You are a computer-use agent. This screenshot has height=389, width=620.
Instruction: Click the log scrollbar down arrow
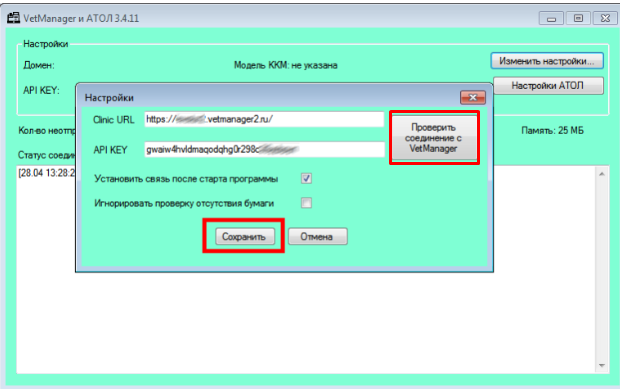[x=602, y=366]
